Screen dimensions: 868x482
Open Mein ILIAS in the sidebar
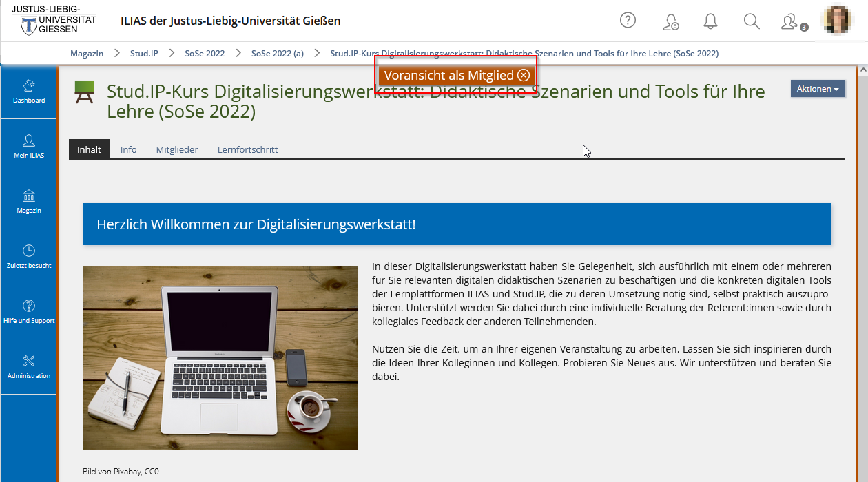29,147
